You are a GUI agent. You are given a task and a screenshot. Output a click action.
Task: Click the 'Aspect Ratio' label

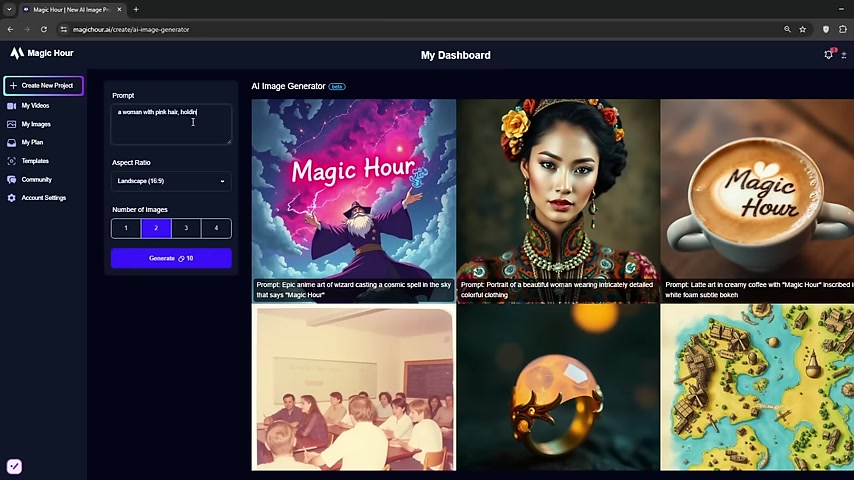pos(131,162)
